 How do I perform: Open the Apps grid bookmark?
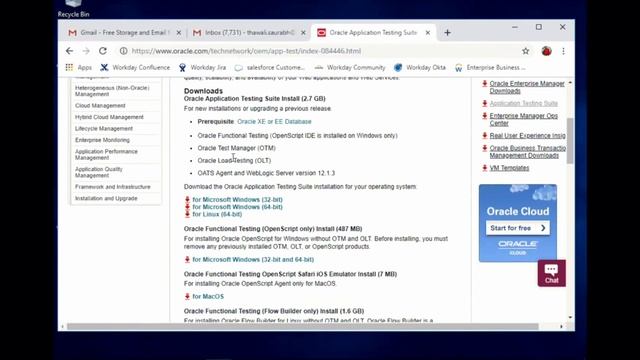click(x=79, y=67)
